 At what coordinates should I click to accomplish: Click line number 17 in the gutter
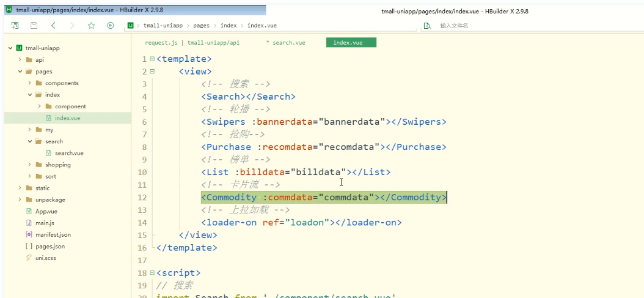tap(142, 260)
